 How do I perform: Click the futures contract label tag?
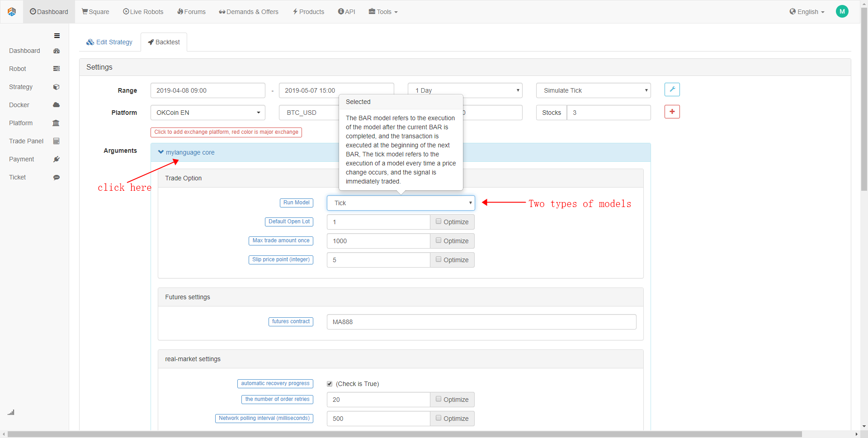point(291,322)
